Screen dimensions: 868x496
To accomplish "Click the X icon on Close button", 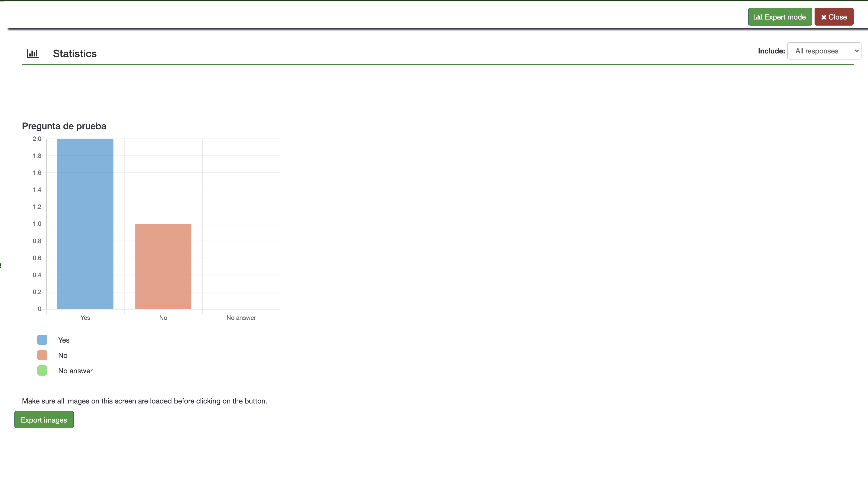I will [823, 17].
